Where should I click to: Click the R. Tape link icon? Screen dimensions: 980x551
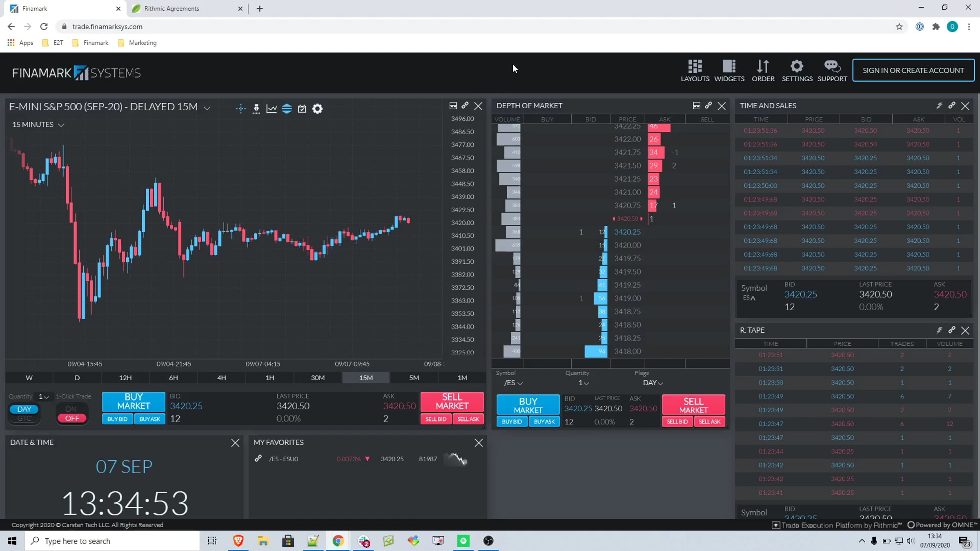[952, 330]
